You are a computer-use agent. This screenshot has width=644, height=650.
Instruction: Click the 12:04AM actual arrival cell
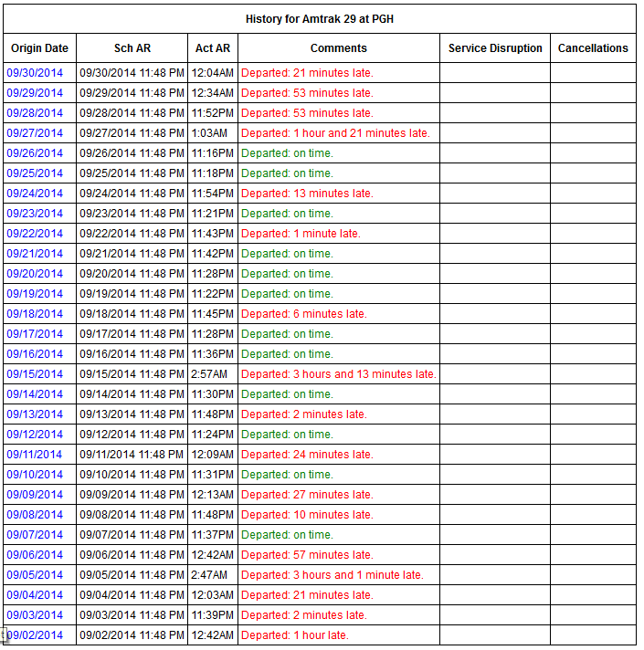212,73
